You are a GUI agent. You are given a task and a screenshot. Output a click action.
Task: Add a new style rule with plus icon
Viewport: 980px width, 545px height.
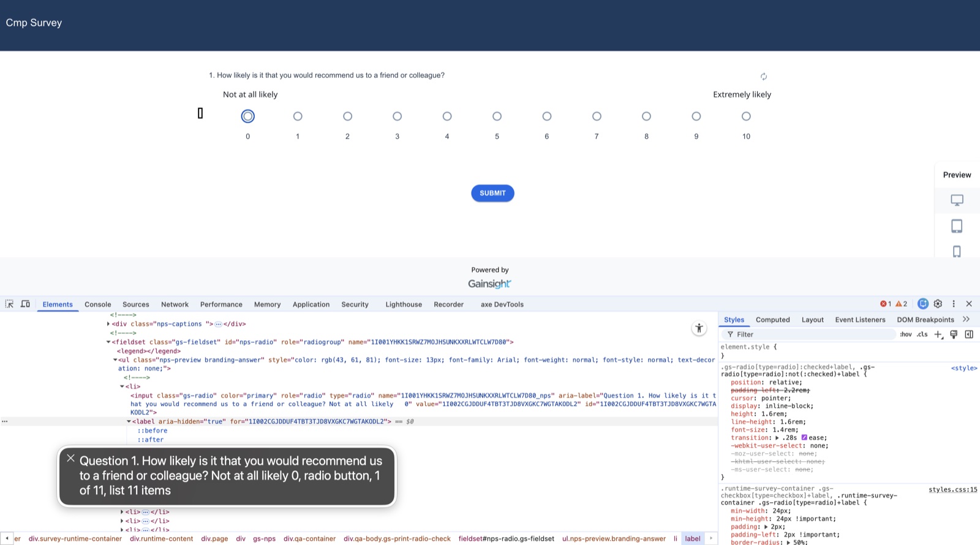tap(938, 334)
